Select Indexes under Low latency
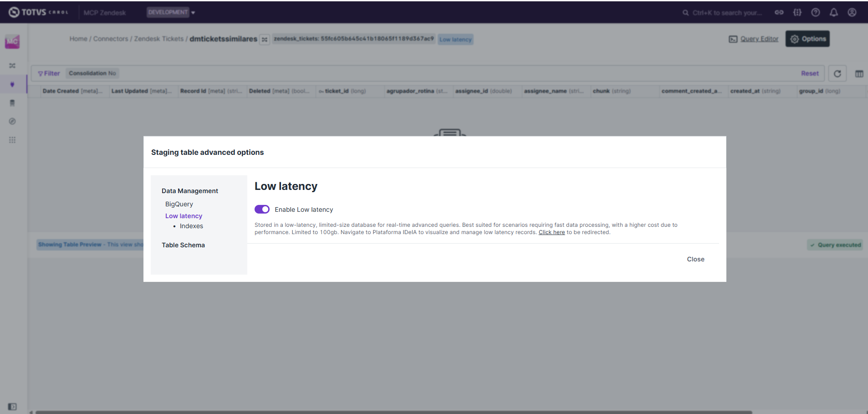868x414 pixels. 191,226
